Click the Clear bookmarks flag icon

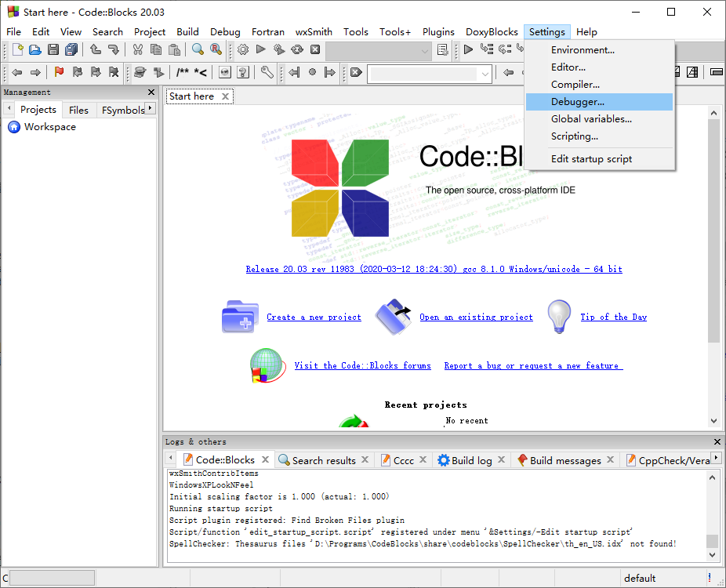point(114,72)
